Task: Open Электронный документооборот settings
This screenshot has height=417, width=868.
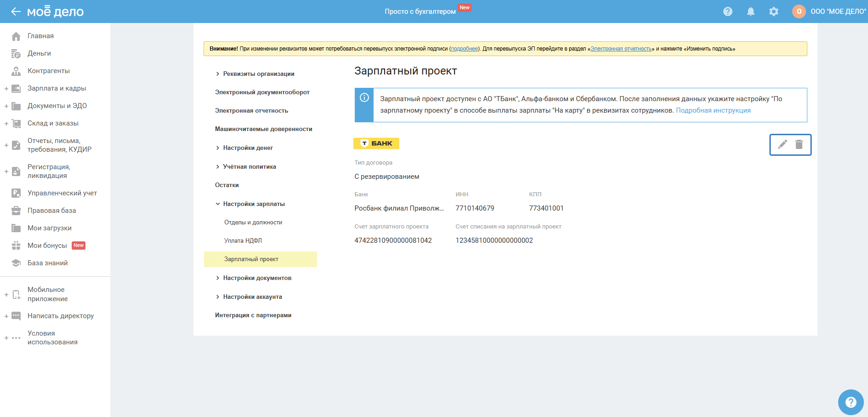Action: tap(262, 92)
